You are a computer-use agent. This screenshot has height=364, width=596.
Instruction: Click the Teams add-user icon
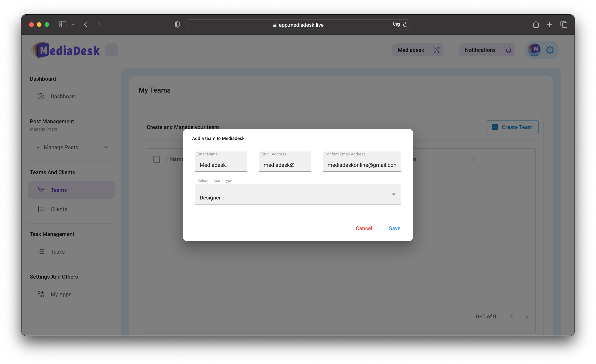point(41,190)
